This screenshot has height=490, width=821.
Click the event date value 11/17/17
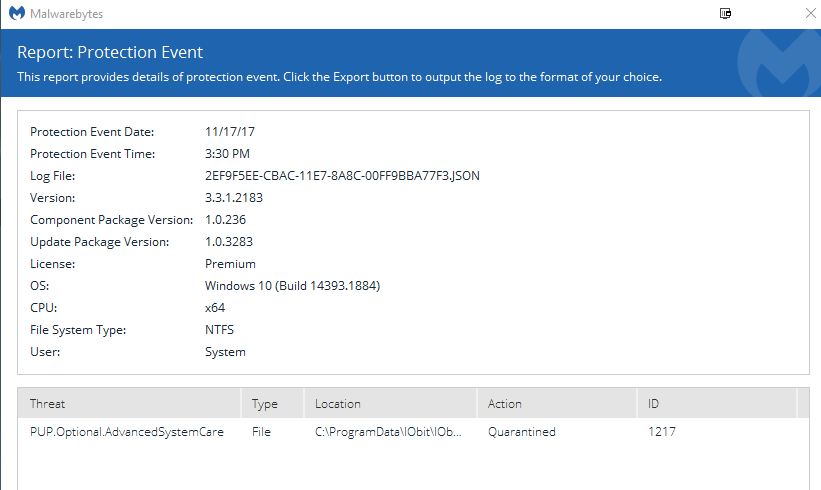click(x=230, y=132)
